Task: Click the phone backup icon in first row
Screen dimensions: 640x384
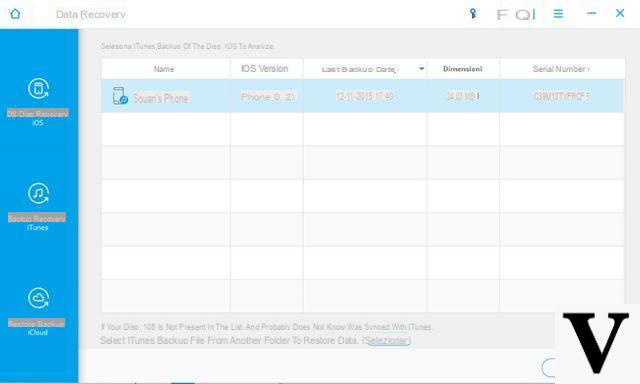Action: pos(120,96)
